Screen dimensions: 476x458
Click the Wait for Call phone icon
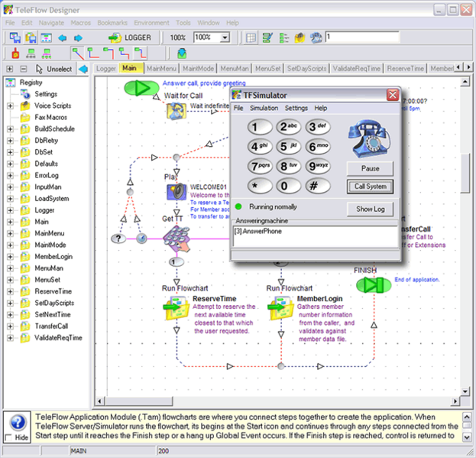point(176,111)
